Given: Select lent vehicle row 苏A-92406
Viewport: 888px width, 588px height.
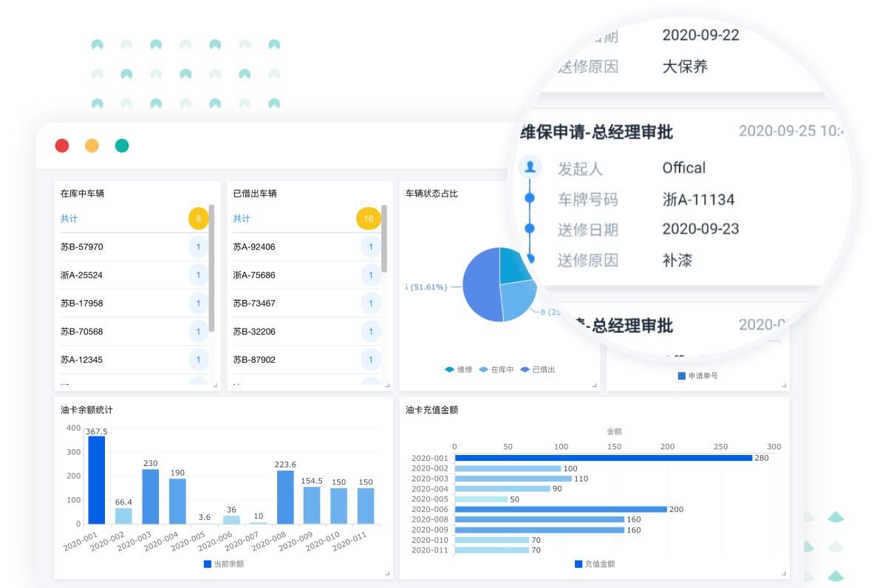Looking at the screenshot, I should [307, 247].
